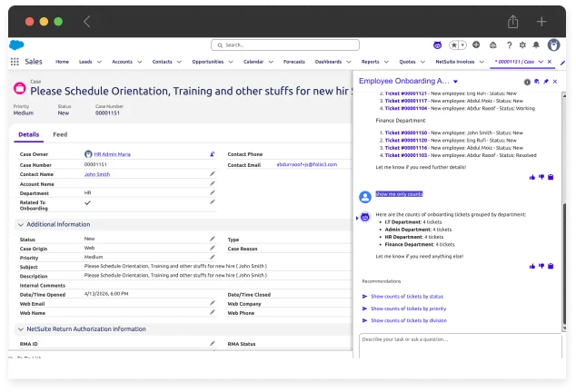Viewport: 576px width, 392px height.
Task: Edit Web Email field pencil
Action: point(213,303)
